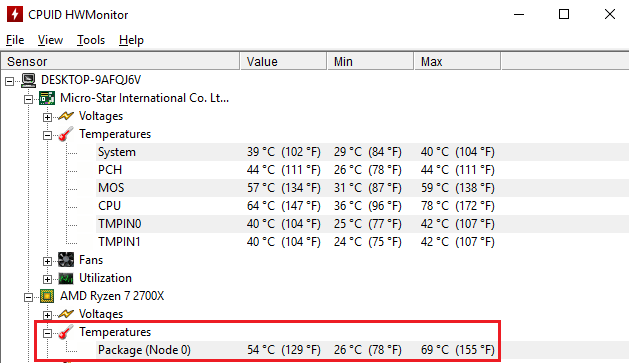Click MOS value 57 °C (134 °F)
629x363 pixels.
click(x=284, y=188)
